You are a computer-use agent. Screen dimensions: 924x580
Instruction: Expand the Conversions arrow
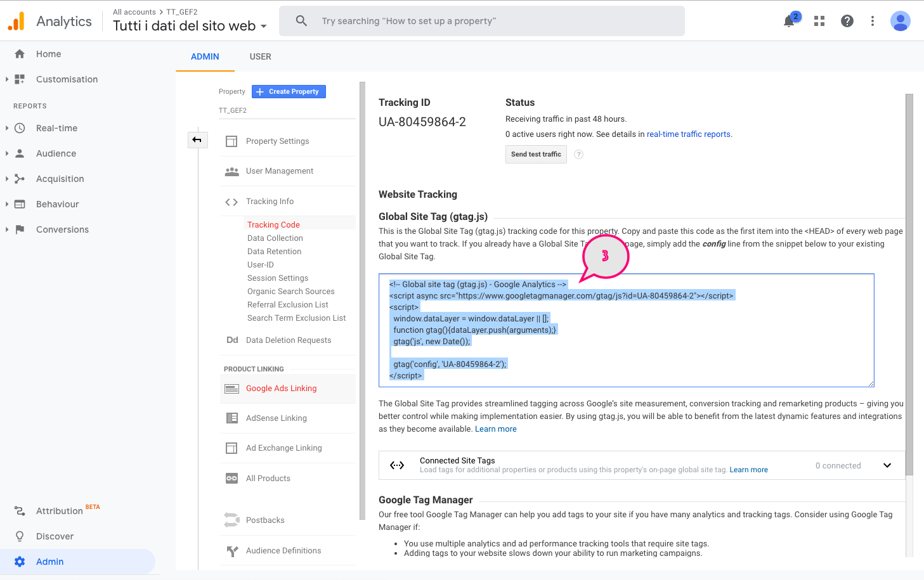tap(7, 229)
